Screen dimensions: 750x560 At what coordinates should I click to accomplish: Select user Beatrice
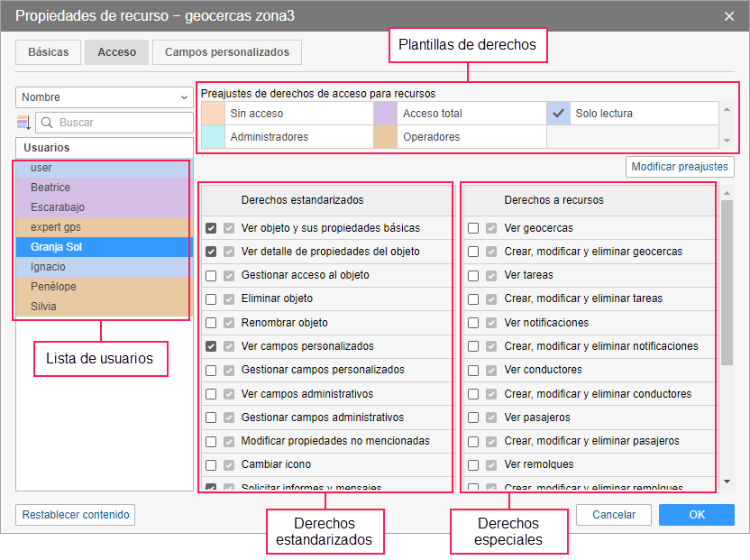pos(103,188)
